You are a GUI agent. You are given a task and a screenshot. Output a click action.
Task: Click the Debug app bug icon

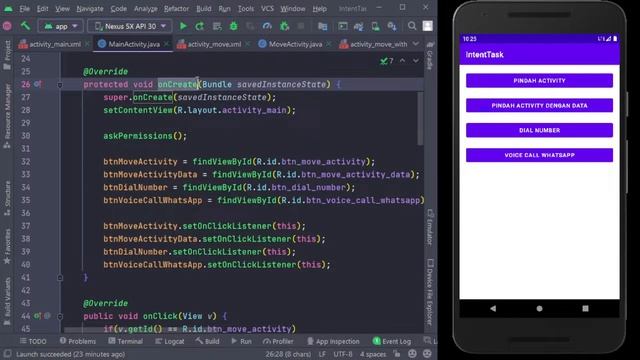coord(233,26)
